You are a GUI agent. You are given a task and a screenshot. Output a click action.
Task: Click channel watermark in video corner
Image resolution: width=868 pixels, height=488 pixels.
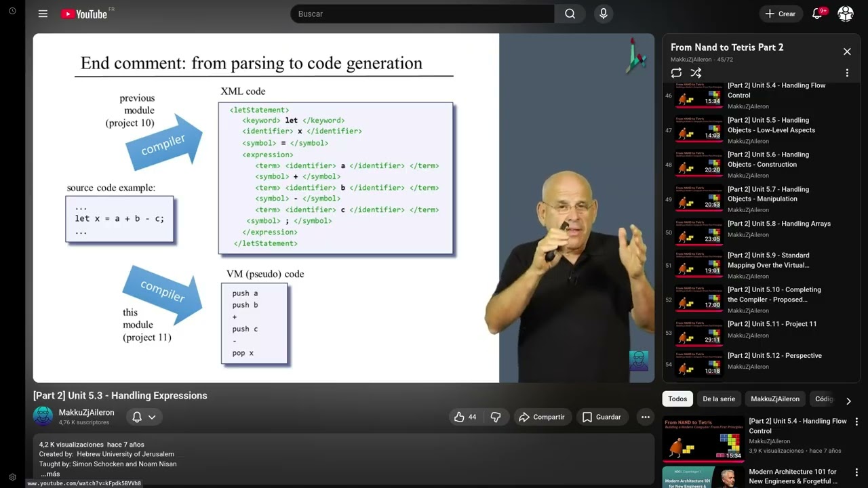pyautogui.click(x=638, y=361)
